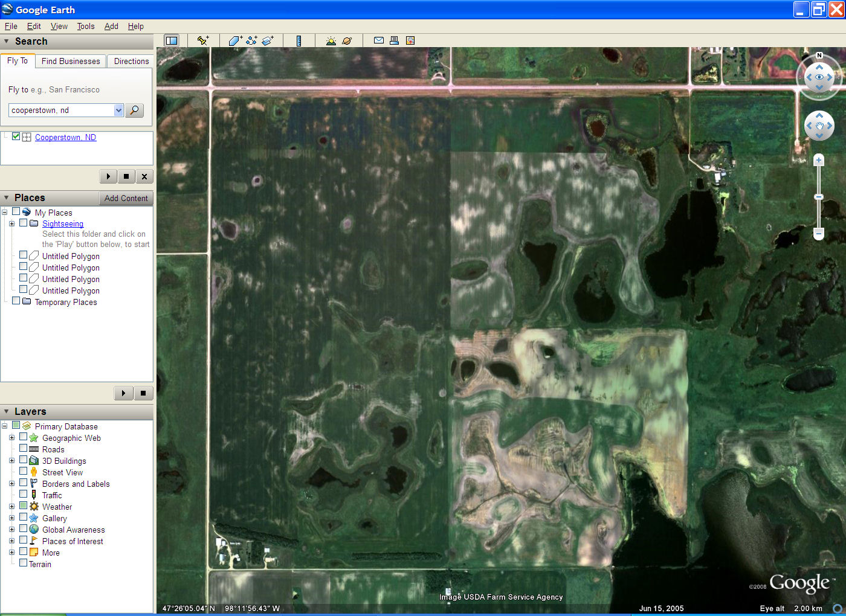Viewport: 846px width, 616px height.
Task: Click the Weather layer sun icon
Action: pyautogui.click(x=34, y=507)
